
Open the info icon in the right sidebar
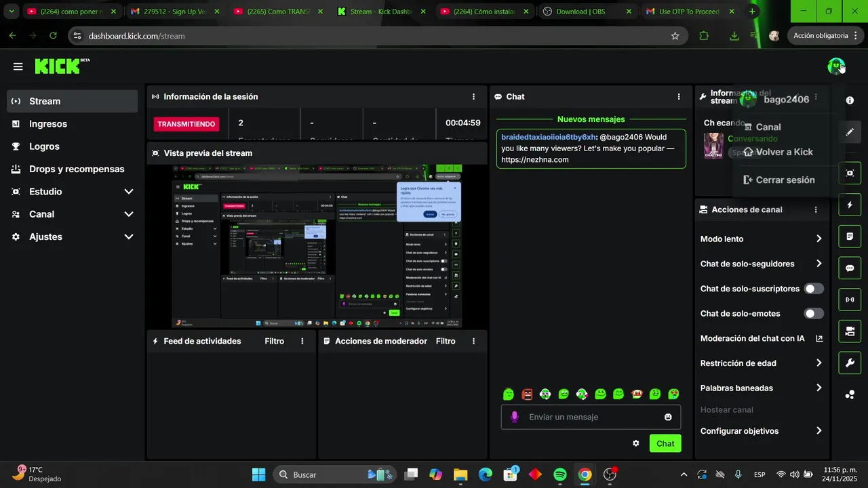[850, 100]
